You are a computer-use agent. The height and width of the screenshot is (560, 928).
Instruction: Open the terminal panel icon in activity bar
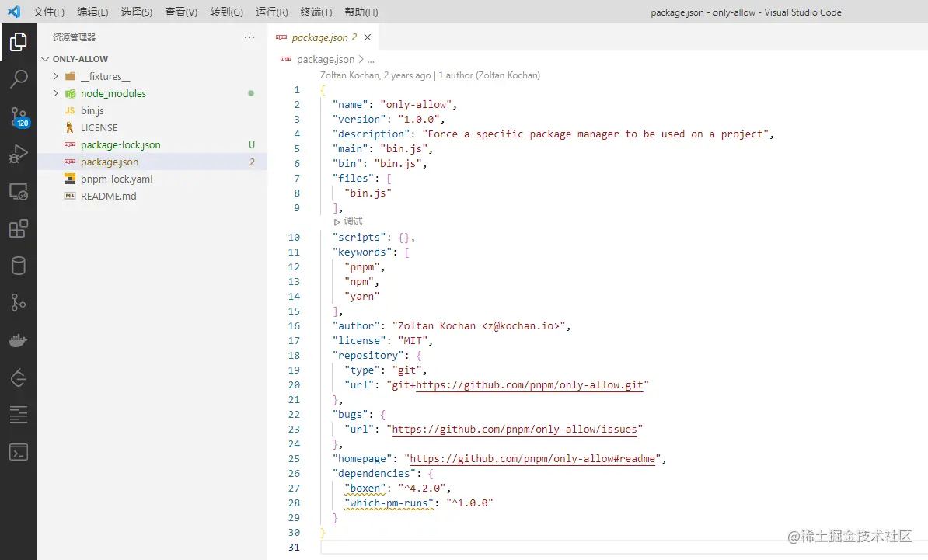tap(19, 452)
